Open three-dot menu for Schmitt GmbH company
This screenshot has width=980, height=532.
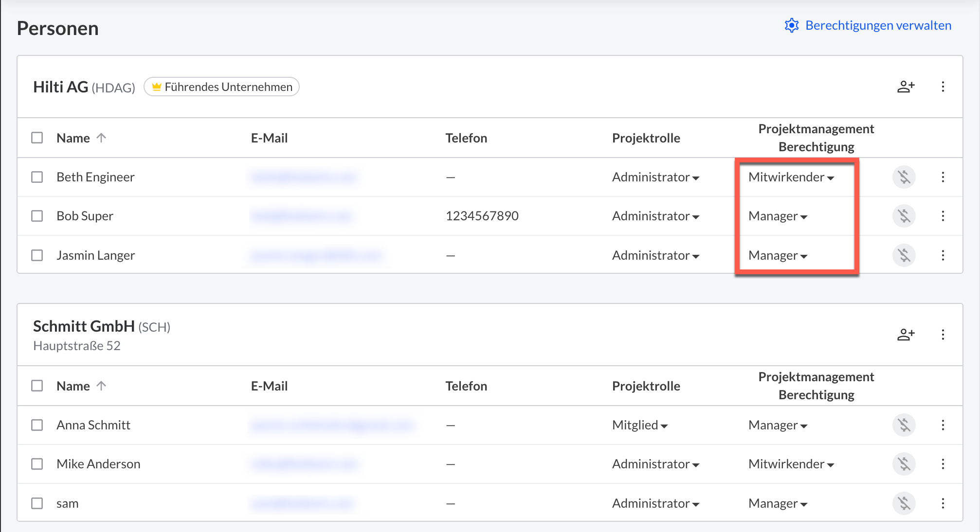pyautogui.click(x=943, y=335)
